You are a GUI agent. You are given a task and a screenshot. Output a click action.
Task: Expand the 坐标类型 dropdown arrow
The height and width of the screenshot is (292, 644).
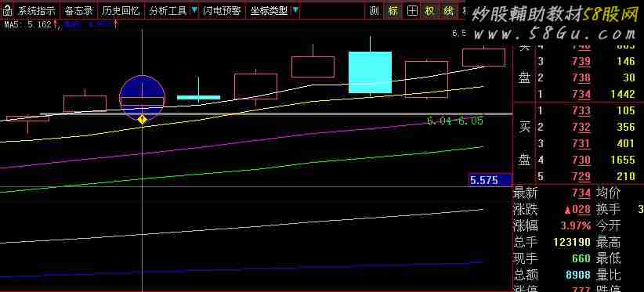pos(295,10)
